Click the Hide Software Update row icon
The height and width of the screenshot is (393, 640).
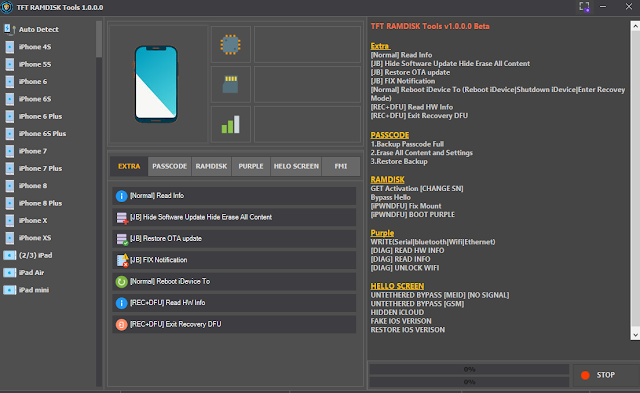[x=122, y=218]
